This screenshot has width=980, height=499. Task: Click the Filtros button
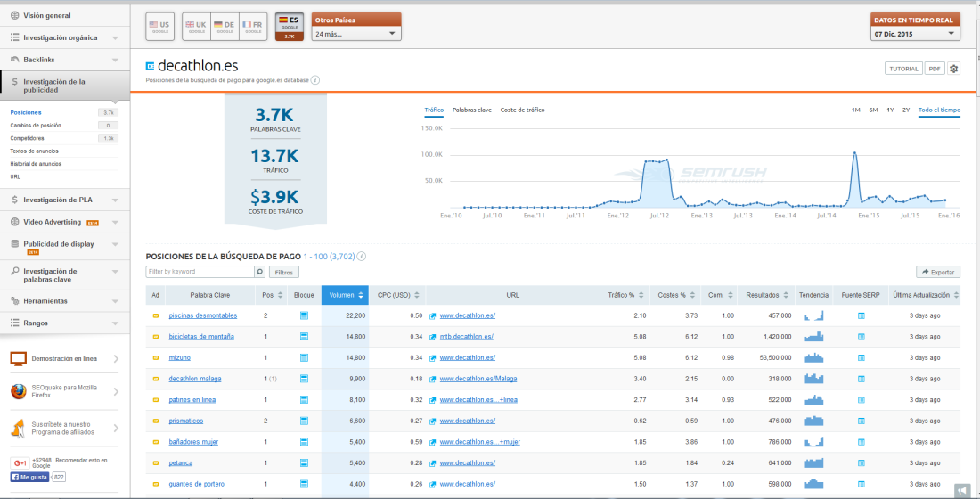point(283,272)
